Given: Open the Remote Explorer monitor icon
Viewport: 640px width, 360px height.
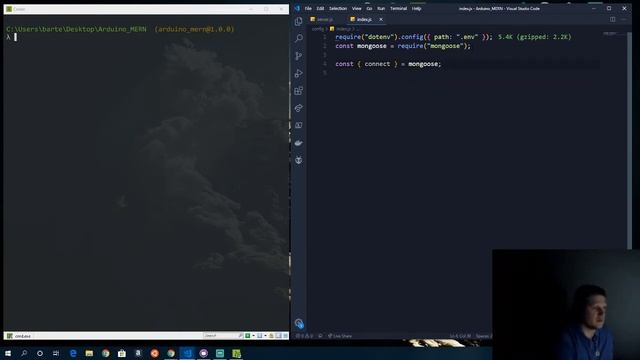Looking at the screenshot, I should 298,125.
